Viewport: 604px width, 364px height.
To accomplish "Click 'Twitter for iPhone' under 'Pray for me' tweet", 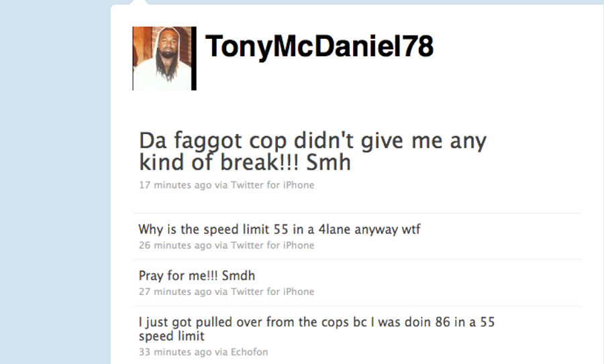I will (272, 292).
